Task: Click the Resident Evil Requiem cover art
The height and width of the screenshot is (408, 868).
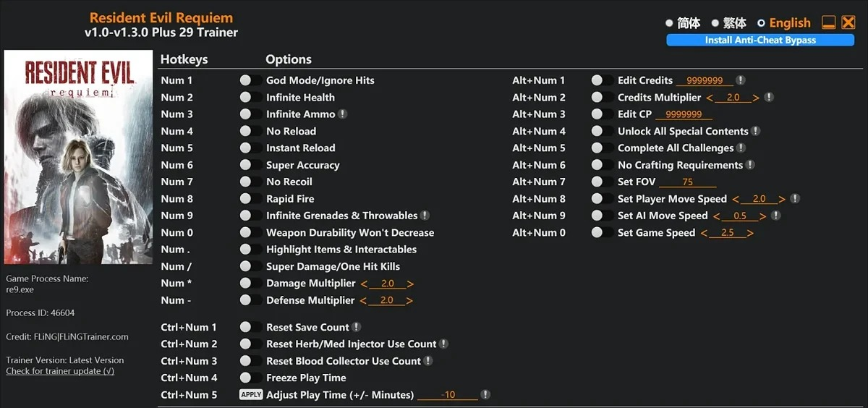Action: tap(78, 157)
